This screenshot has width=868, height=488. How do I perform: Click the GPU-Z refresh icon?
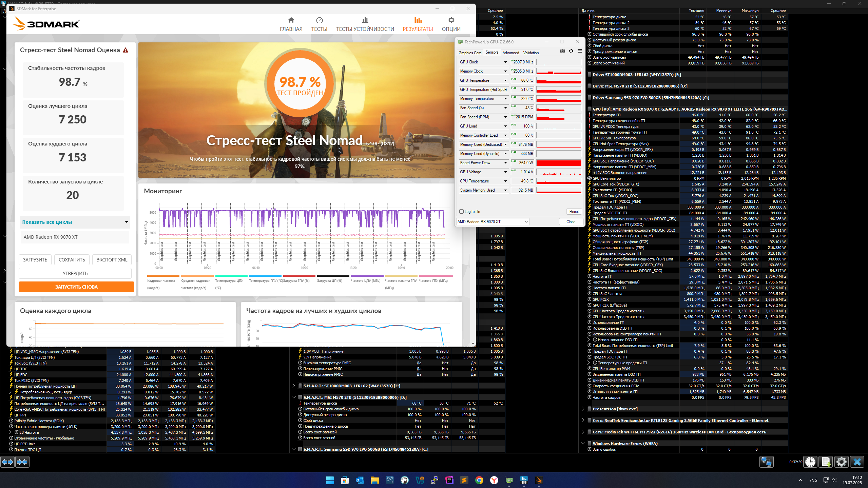(571, 51)
